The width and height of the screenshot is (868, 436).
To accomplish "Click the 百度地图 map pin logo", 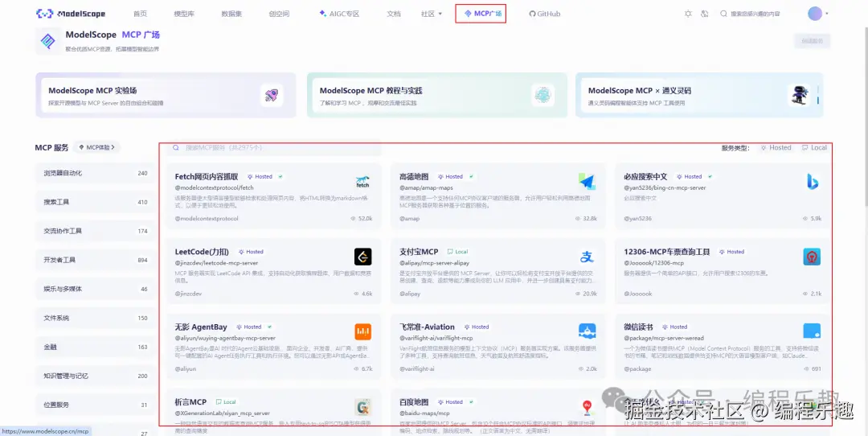I will tap(587, 407).
